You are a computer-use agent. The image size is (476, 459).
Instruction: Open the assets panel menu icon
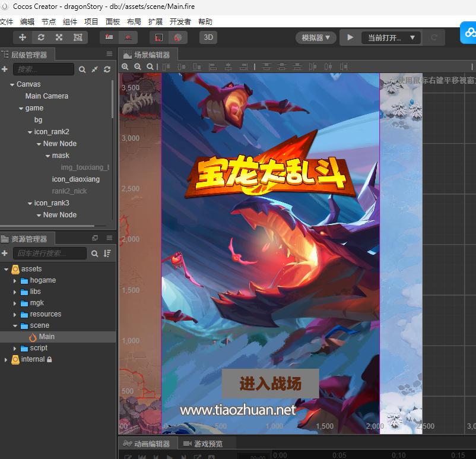tap(109, 238)
